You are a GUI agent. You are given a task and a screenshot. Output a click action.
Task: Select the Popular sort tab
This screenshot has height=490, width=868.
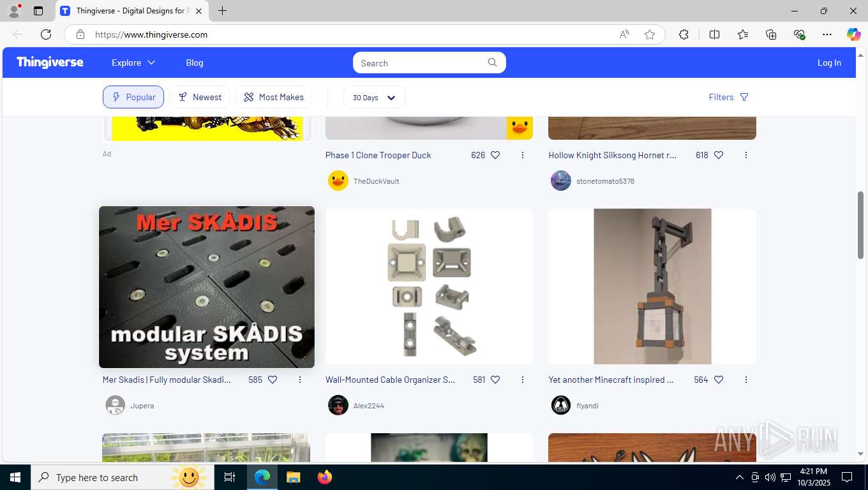[x=133, y=97]
